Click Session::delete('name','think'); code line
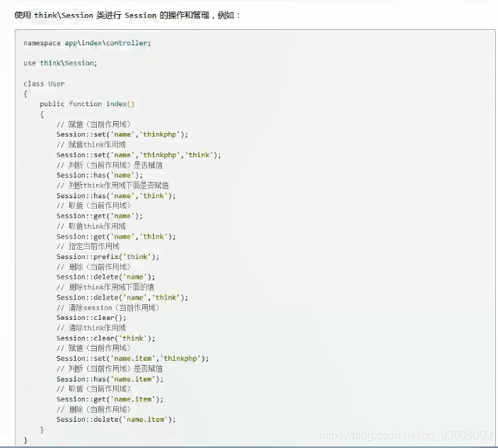This screenshot has width=498, height=448. (122, 297)
